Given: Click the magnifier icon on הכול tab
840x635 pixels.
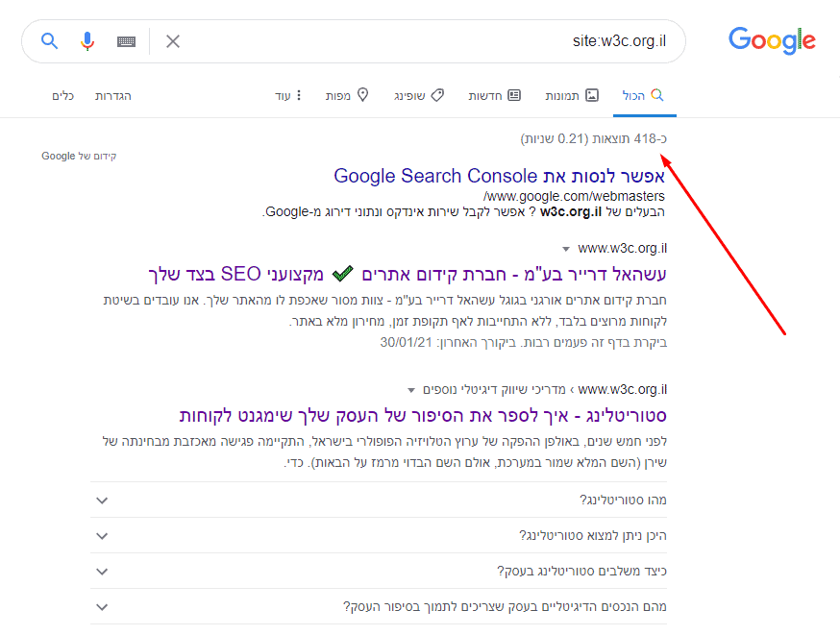Looking at the screenshot, I should click(x=657, y=95).
